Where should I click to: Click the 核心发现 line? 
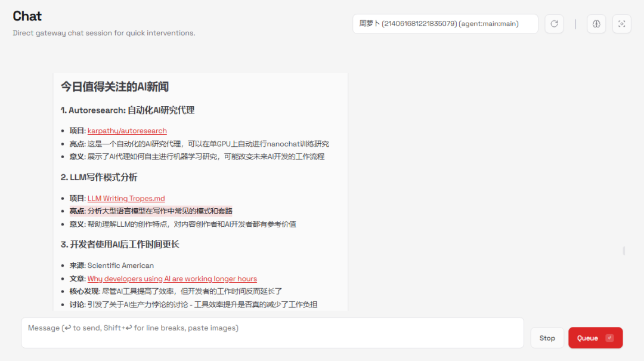pos(176,292)
